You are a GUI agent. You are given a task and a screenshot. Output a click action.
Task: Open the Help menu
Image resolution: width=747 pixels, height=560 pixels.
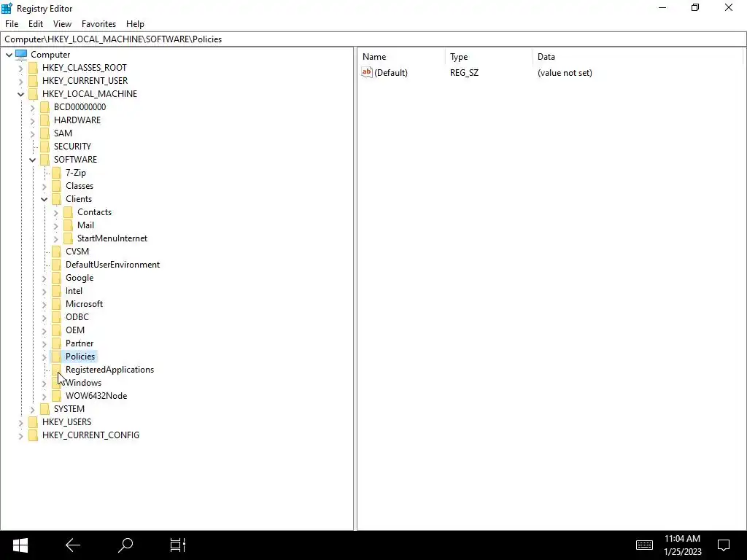[135, 24]
